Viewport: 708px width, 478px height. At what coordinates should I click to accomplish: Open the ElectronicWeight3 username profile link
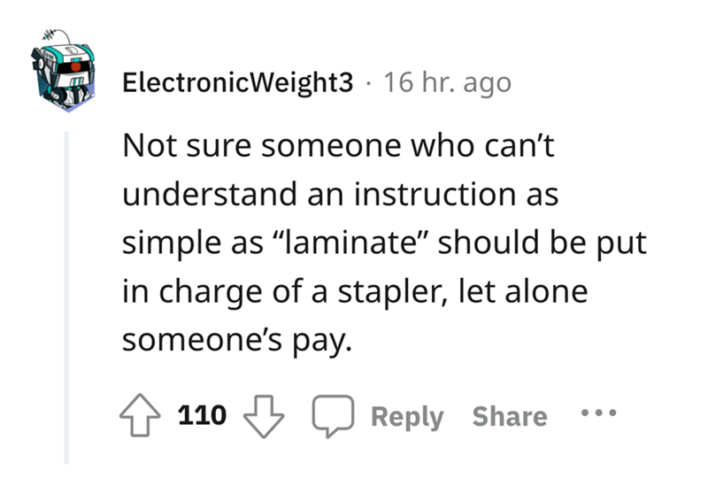click(x=237, y=84)
